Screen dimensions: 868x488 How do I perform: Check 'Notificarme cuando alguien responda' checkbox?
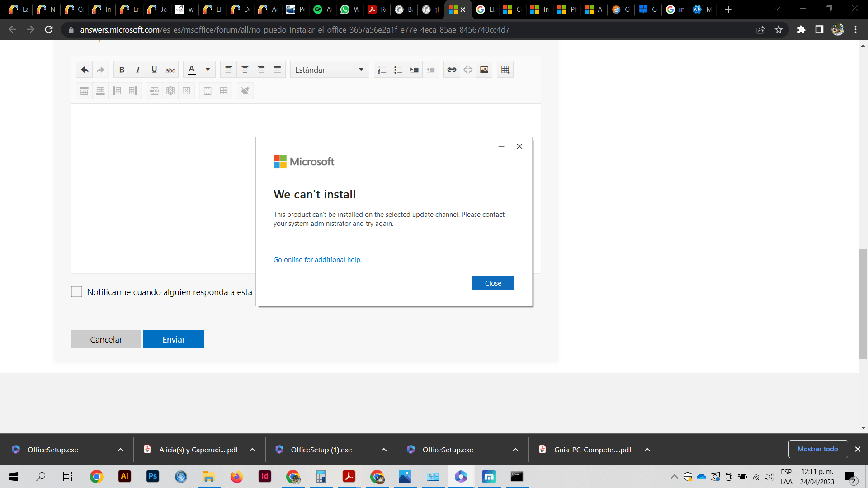tap(76, 292)
